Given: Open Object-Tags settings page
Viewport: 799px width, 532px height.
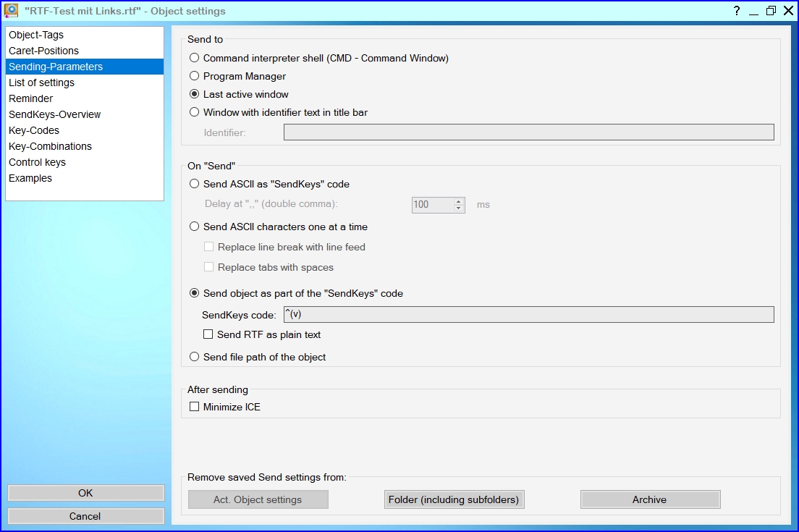Looking at the screenshot, I should point(36,35).
